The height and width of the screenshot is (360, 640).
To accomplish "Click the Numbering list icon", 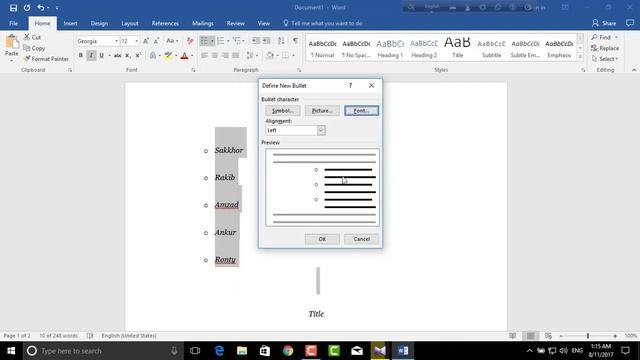I will [x=221, y=40].
